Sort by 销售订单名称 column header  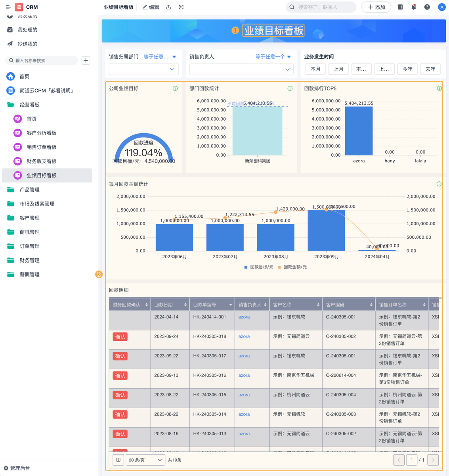point(402,305)
